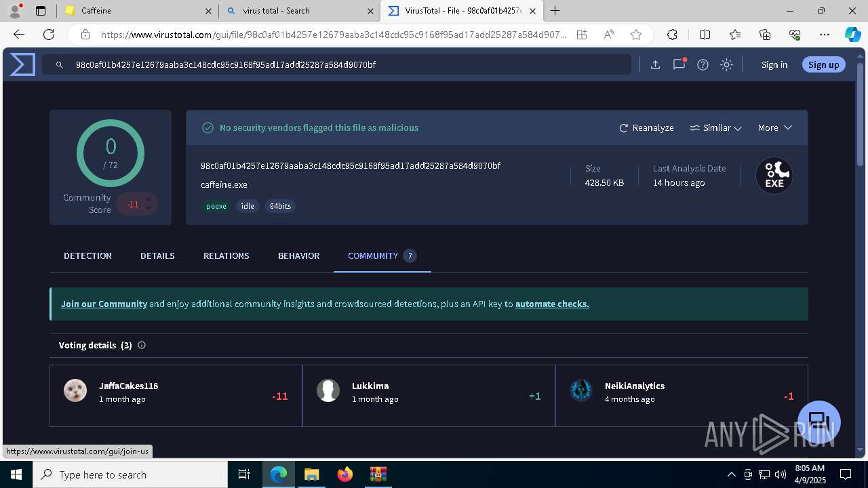Close the VirusTotal browser tab
Screen dimensions: 868x488
pos(532,11)
